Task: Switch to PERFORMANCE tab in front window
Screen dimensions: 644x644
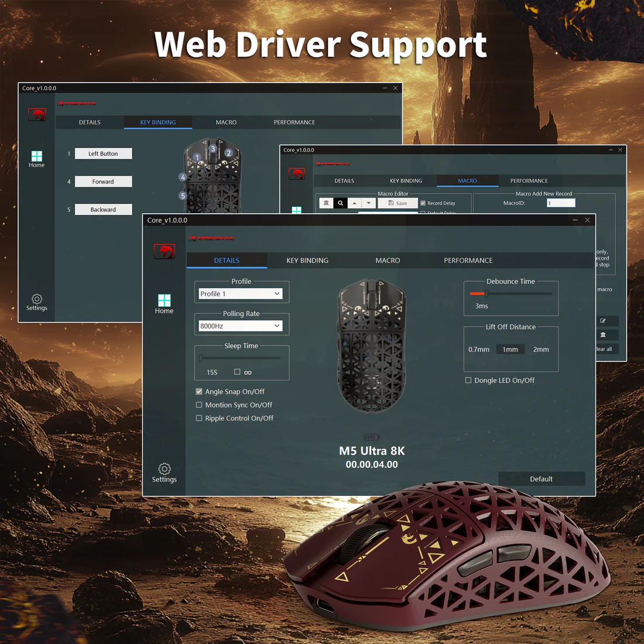Action: click(x=468, y=261)
